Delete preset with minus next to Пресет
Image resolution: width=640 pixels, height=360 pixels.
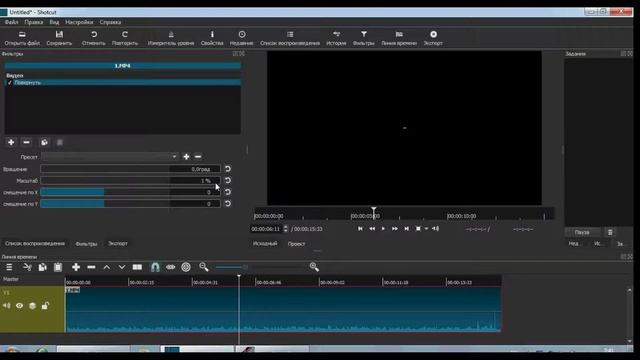pos(198,157)
